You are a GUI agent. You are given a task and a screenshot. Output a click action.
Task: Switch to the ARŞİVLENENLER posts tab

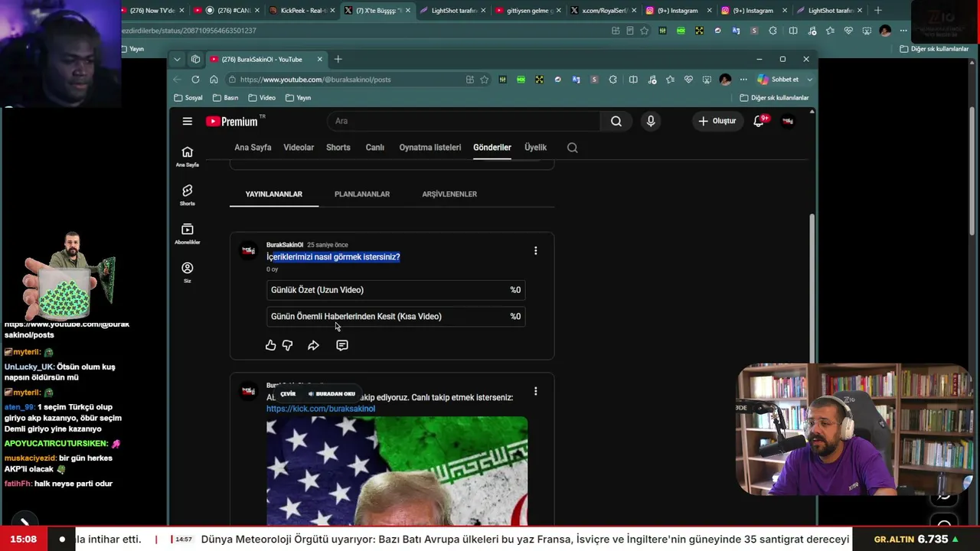point(449,194)
